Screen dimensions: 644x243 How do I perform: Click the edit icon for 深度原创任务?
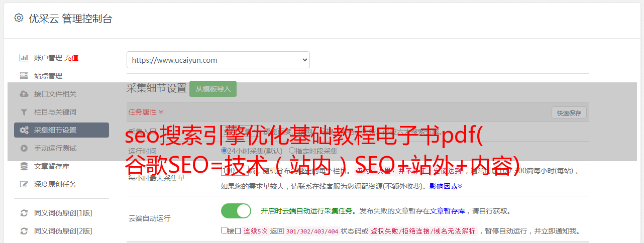coord(24,184)
